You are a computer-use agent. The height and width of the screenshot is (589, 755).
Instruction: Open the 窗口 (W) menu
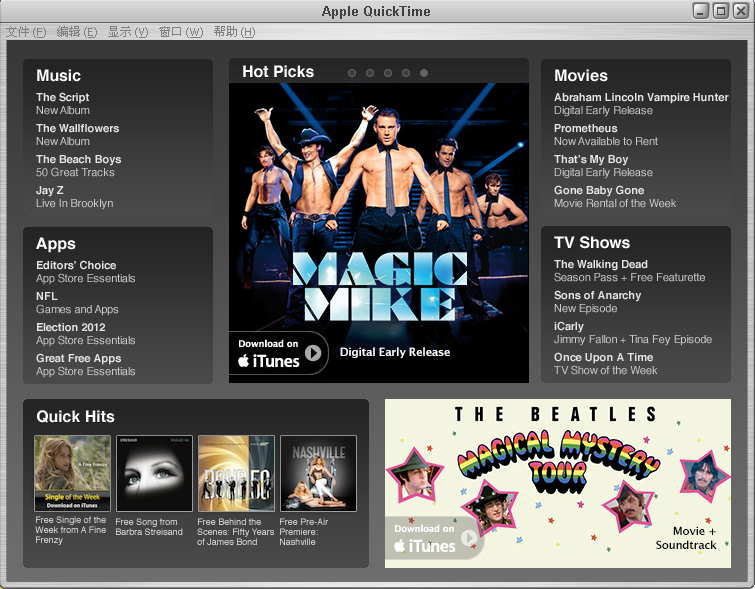(x=181, y=32)
